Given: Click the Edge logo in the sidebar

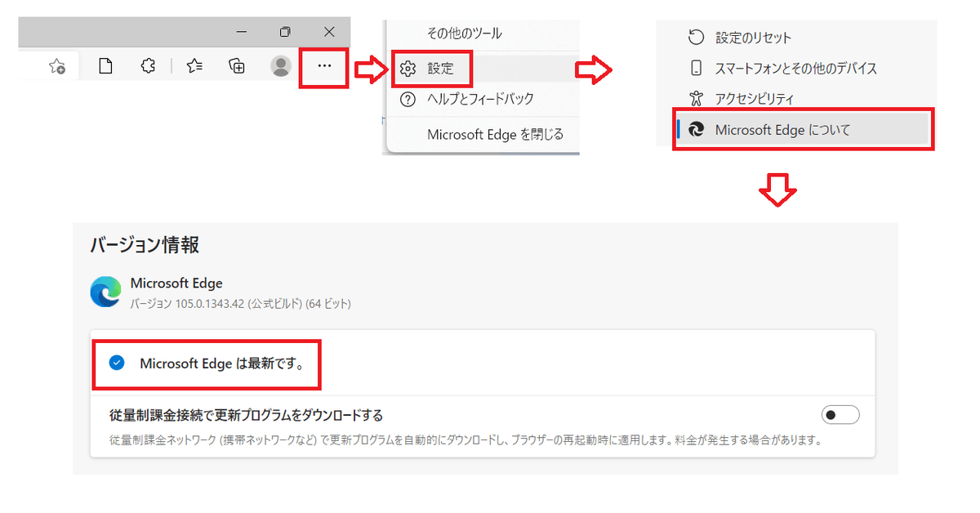Looking at the screenshot, I should (697, 130).
